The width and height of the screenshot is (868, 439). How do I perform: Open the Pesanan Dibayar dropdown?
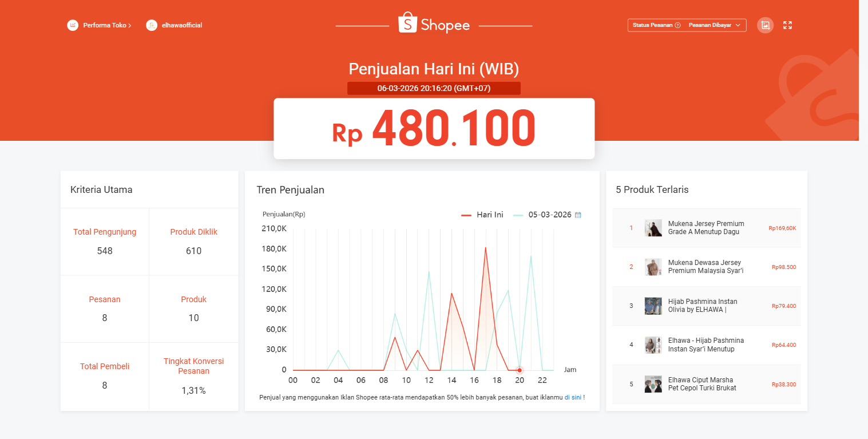click(x=715, y=25)
